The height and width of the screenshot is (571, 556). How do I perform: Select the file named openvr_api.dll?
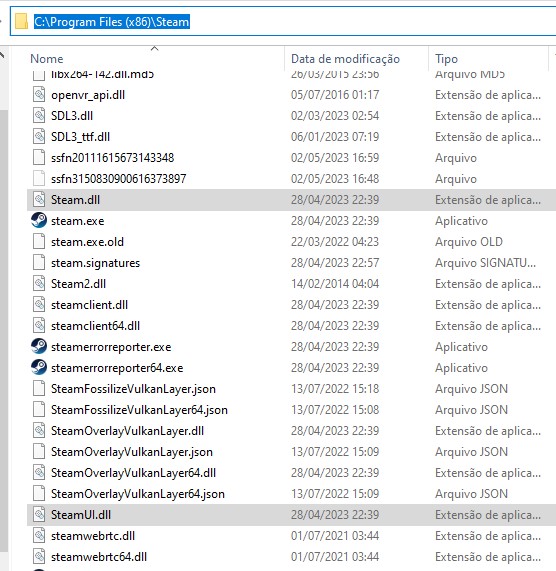click(88, 95)
